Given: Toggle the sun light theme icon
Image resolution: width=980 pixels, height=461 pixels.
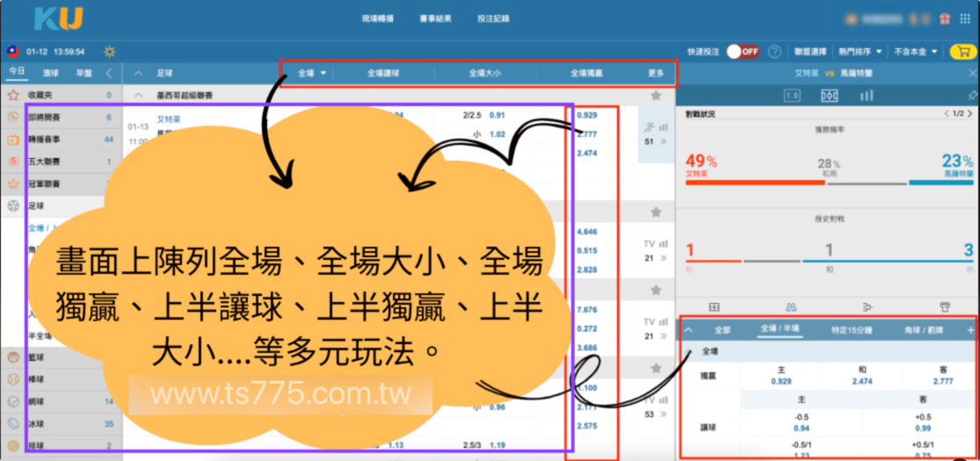Looking at the screenshot, I should (x=109, y=52).
